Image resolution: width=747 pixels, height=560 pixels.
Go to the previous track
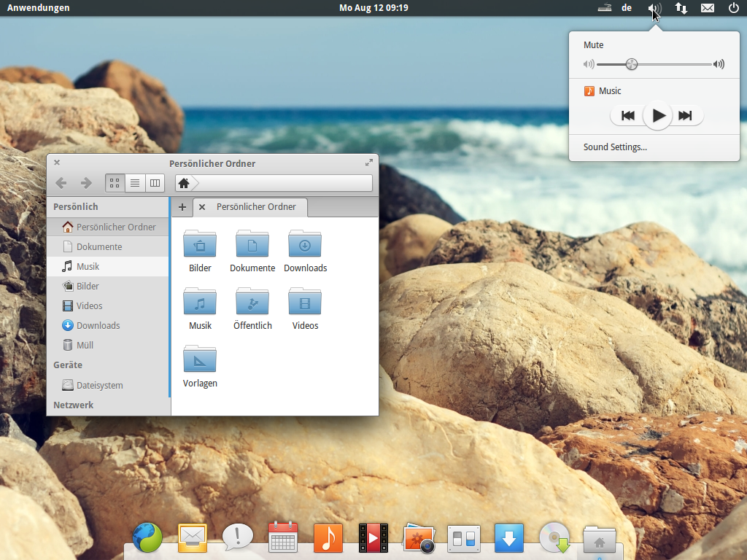point(627,115)
